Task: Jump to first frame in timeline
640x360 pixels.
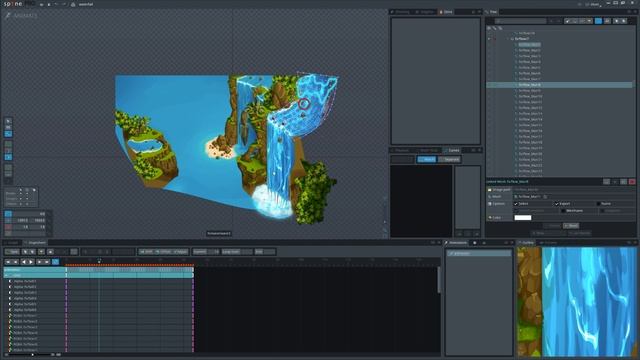Action: click(x=7, y=262)
